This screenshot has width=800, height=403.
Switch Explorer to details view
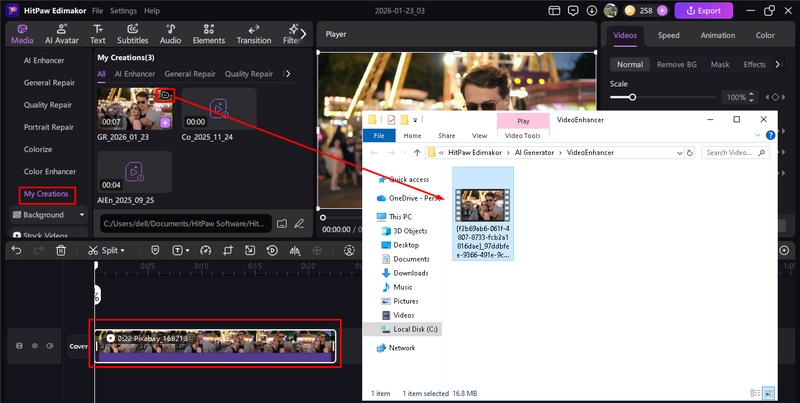(755, 393)
